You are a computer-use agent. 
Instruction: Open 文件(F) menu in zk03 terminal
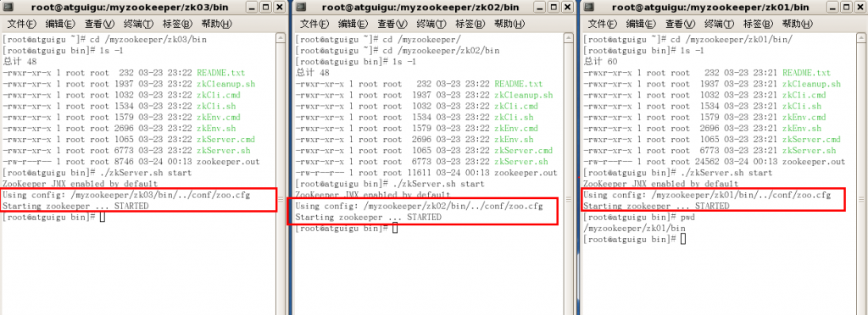(x=21, y=25)
